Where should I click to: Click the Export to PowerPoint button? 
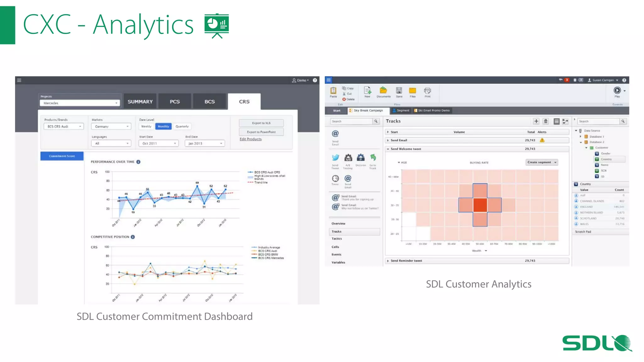point(261,132)
